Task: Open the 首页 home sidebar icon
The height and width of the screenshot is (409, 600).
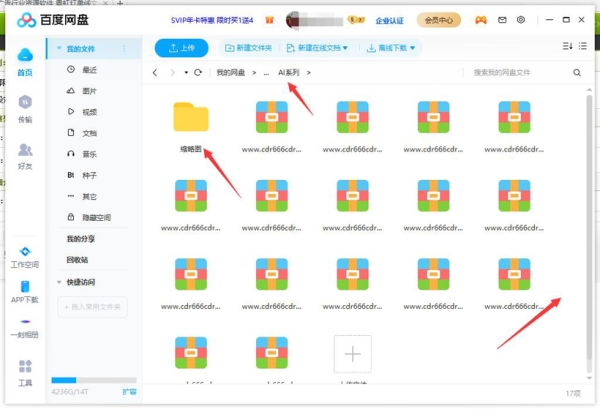Action: click(25, 62)
